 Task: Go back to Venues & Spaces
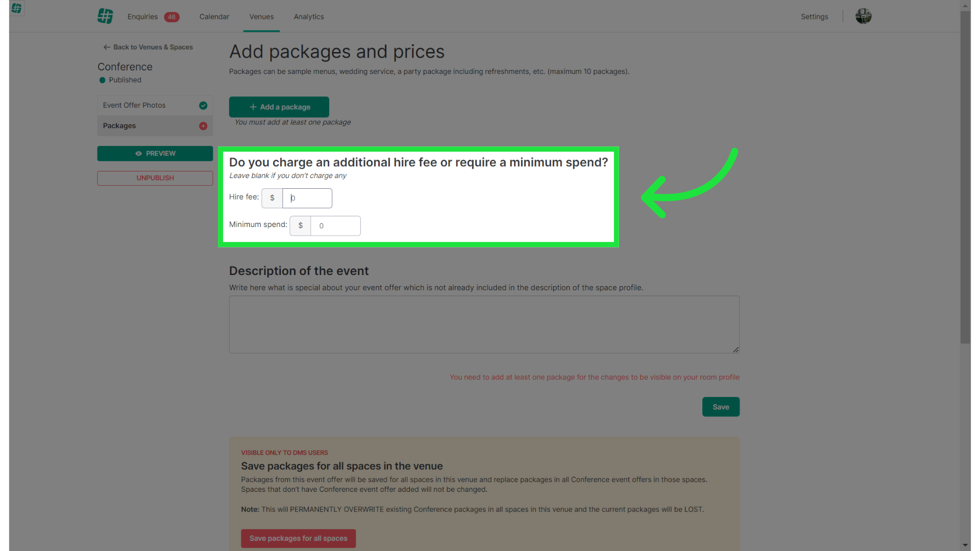(x=148, y=47)
